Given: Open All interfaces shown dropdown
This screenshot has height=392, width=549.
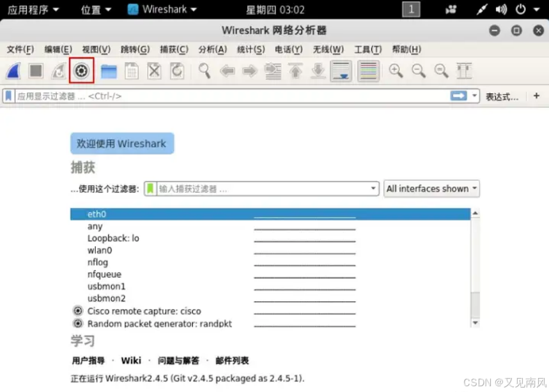Looking at the screenshot, I should tap(431, 189).
